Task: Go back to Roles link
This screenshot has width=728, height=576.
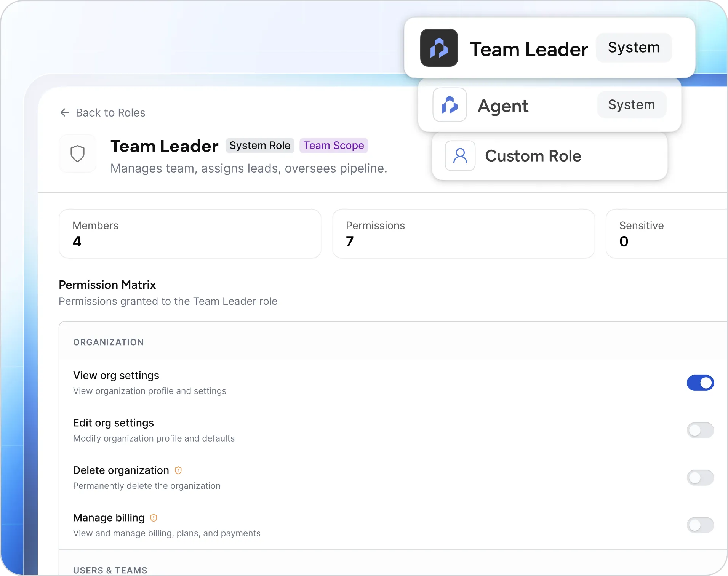Action: pos(102,113)
